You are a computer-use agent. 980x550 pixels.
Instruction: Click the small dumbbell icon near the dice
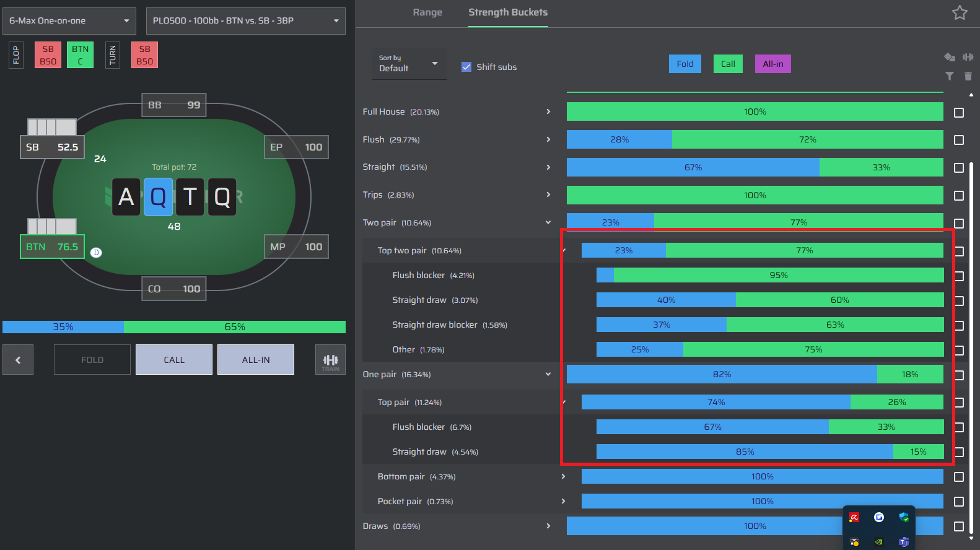click(x=968, y=57)
